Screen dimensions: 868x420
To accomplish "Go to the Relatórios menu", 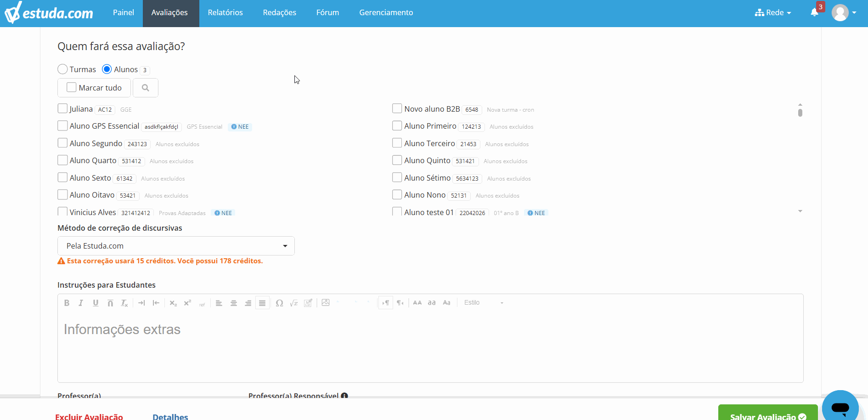I will [x=225, y=13].
